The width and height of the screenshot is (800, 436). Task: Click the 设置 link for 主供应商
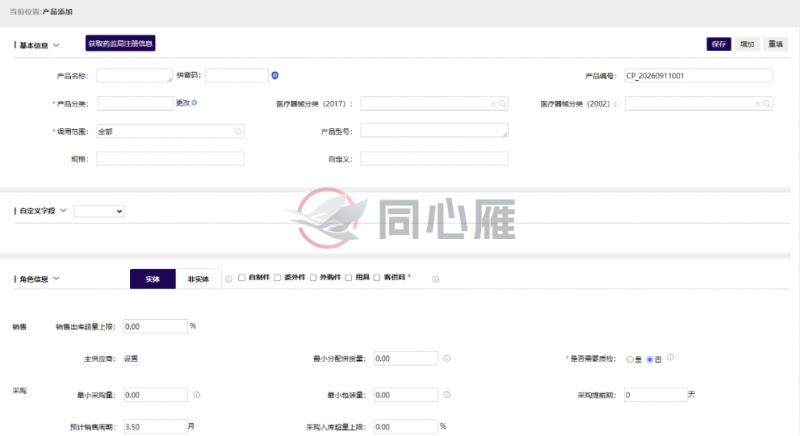(x=131, y=358)
